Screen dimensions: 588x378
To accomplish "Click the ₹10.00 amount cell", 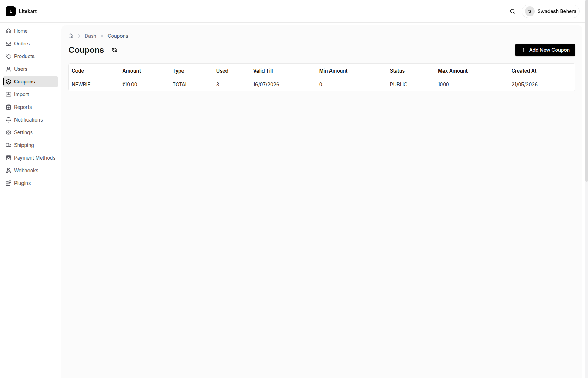I will tap(130, 85).
